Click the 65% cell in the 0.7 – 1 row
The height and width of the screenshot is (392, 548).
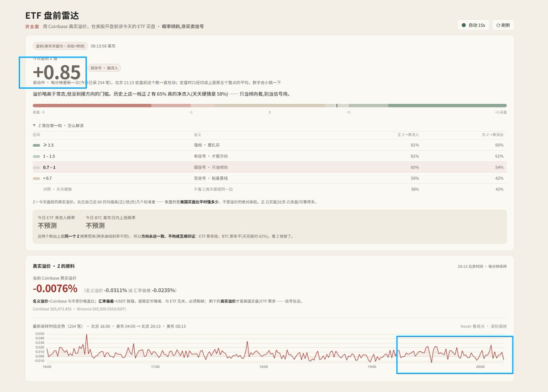point(415,167)
